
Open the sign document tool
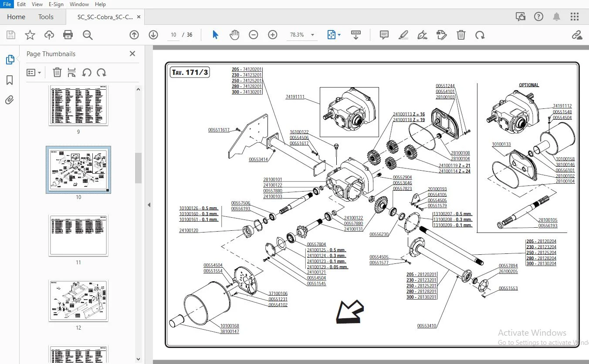422,35
